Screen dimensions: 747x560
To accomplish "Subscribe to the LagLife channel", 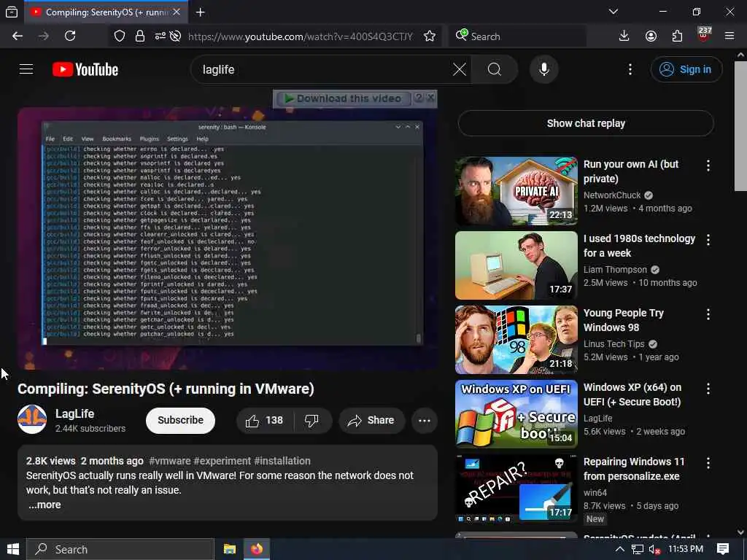I will (x=181, y=421).
